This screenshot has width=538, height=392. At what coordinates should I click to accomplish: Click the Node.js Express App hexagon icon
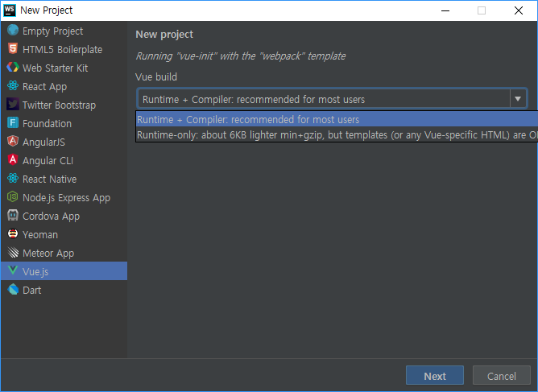[13, 197]
